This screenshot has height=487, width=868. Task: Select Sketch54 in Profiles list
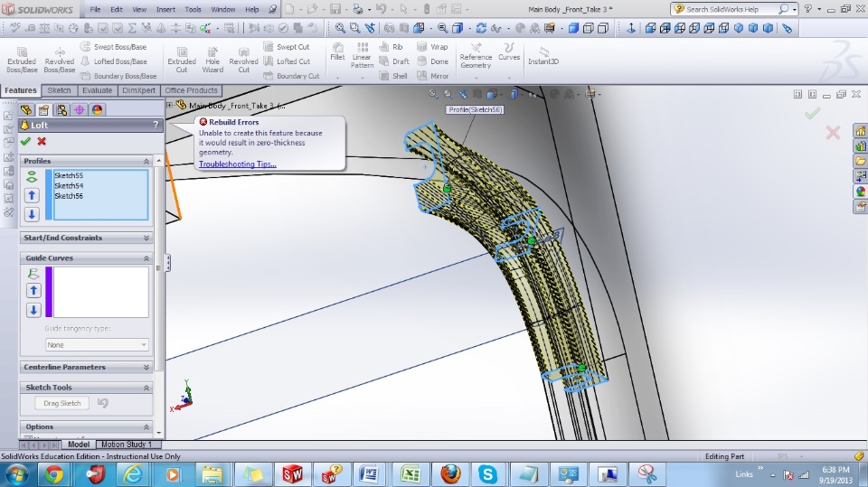(69, 186)
